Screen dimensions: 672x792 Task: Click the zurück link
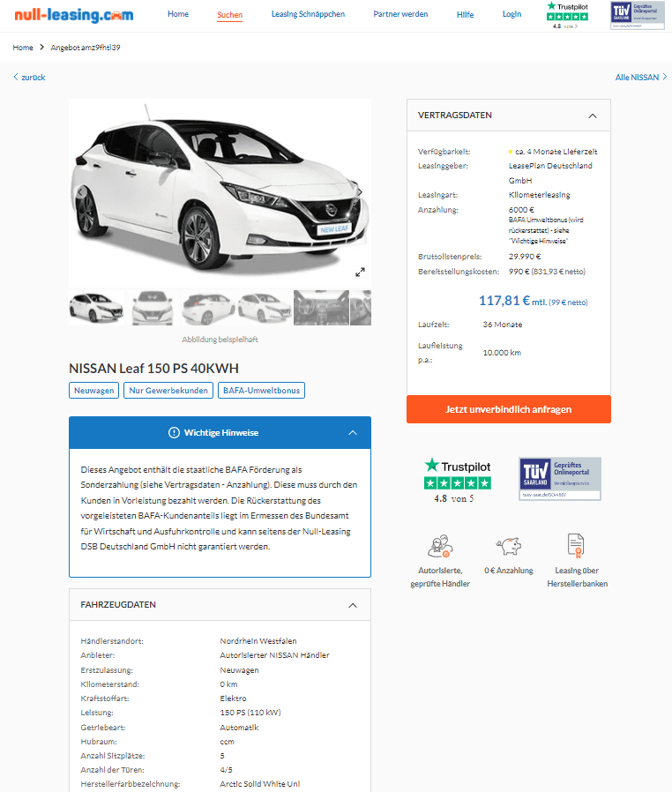point(34,78)
